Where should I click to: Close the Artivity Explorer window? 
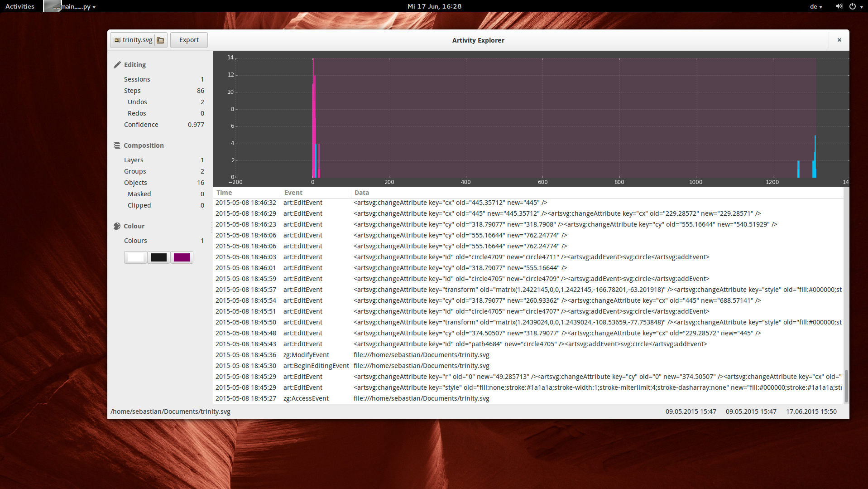(839, 40)
